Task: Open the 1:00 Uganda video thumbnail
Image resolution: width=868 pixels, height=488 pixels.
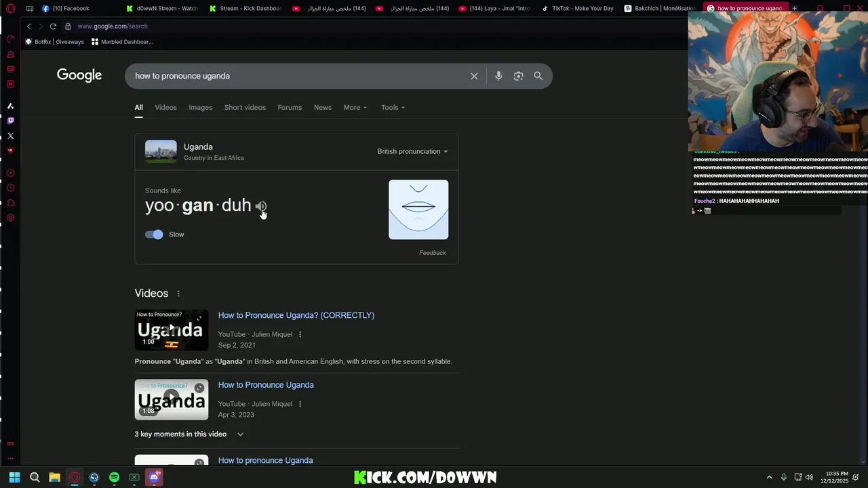Action: click(172, 330)
